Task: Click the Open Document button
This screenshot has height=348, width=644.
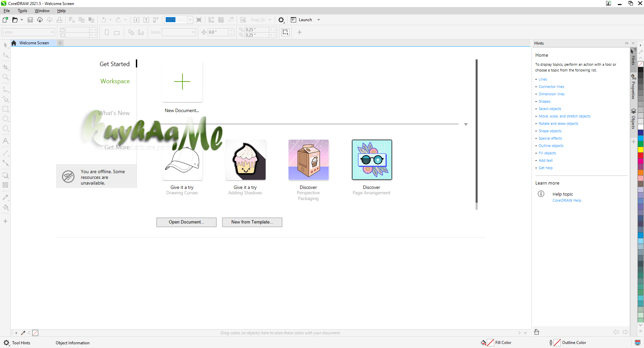Action: 186,222
